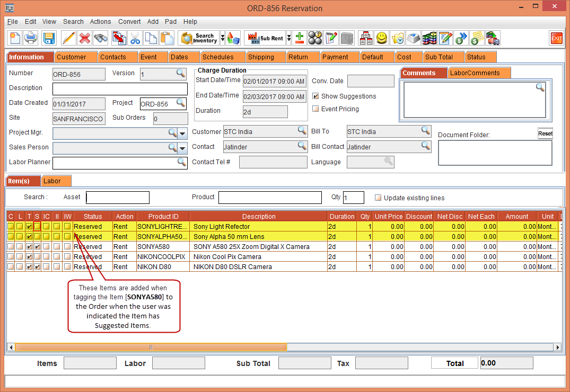Toggle the Show Suggestions checkbox
Screen dimensions: 570x392
pos(316,96)
